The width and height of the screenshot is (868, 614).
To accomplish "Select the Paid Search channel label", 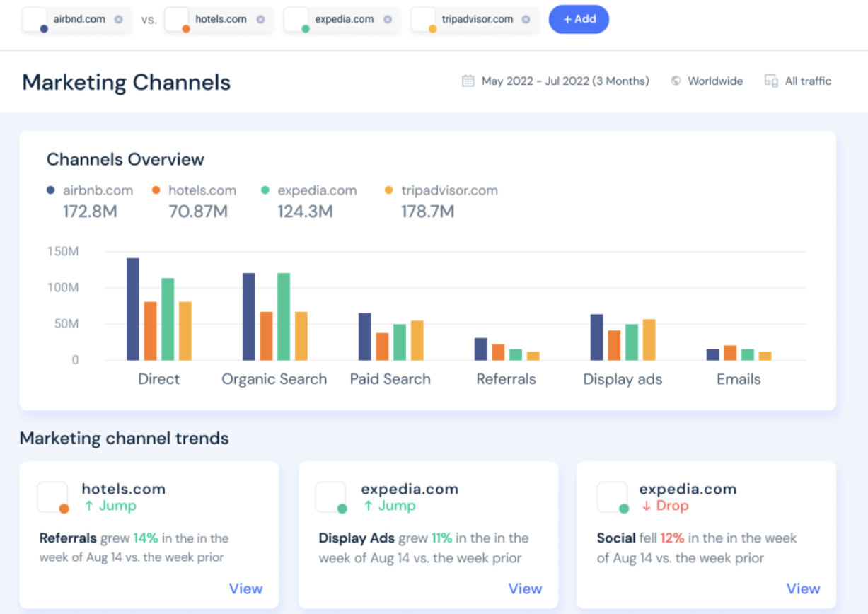I will 390,379.
